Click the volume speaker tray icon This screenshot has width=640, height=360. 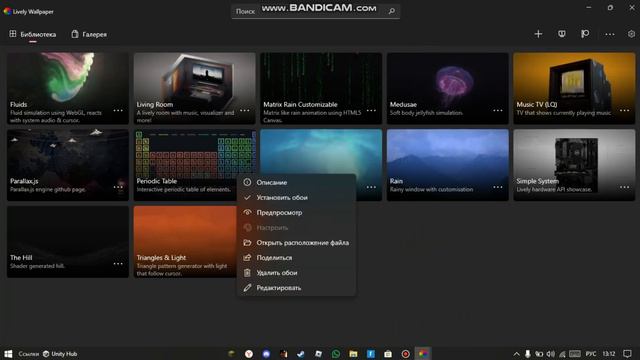tap(551, 354)
